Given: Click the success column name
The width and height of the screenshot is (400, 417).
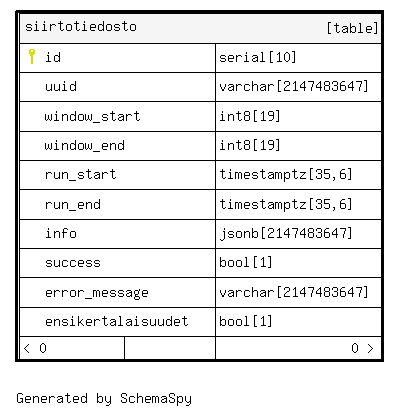Looking at the screenshot, I should (73, 263).
